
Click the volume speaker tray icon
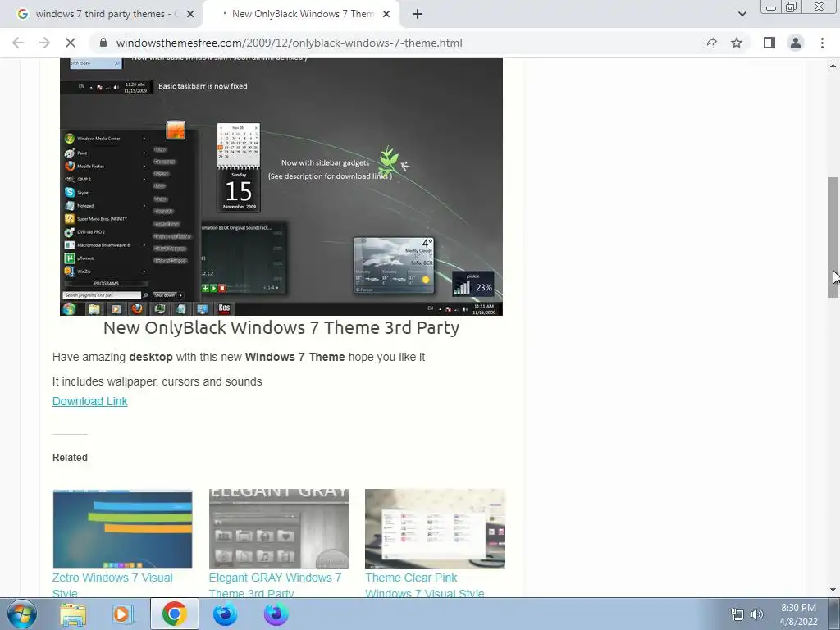(757, 614)
